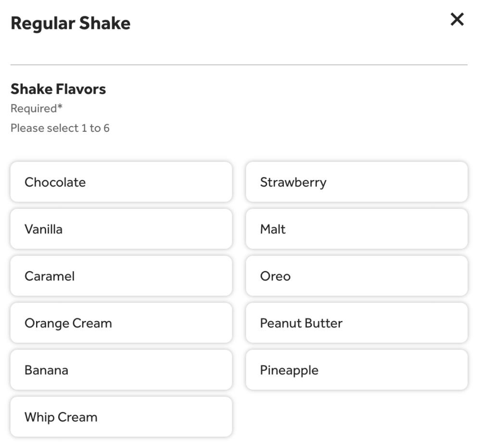
Task: Select Peanut Butter flavor
Action: [356, 323]
